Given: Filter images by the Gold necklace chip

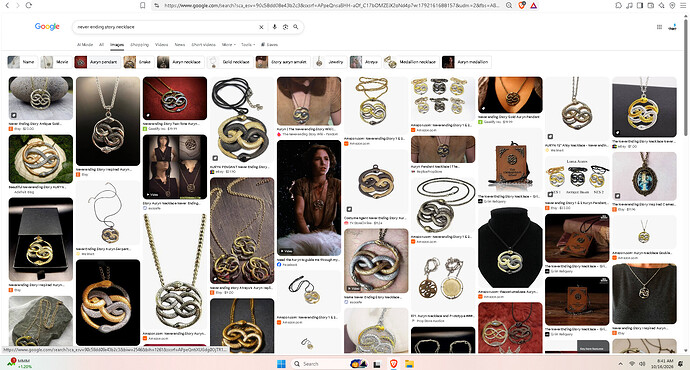Looking at the screenshot, I should pyautogui.click(x=230, y=62).
